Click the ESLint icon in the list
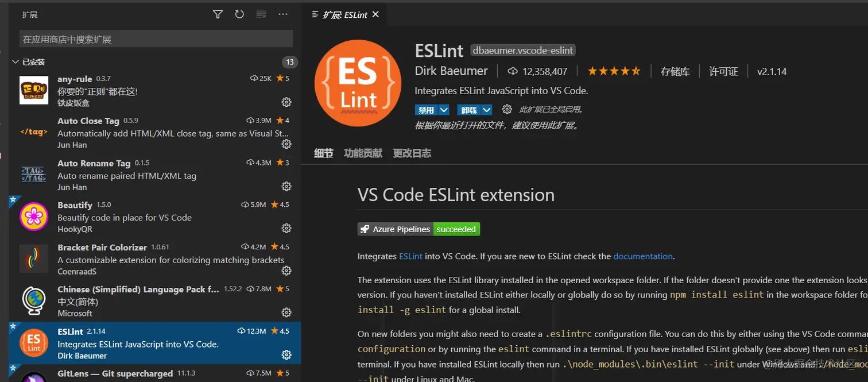 coord(34,343)
